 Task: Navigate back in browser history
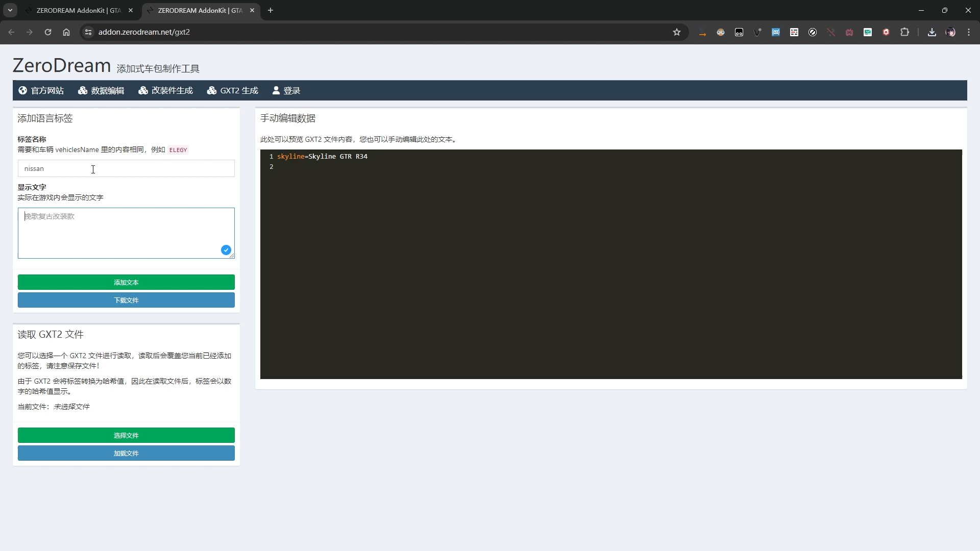tap(11, 32)
